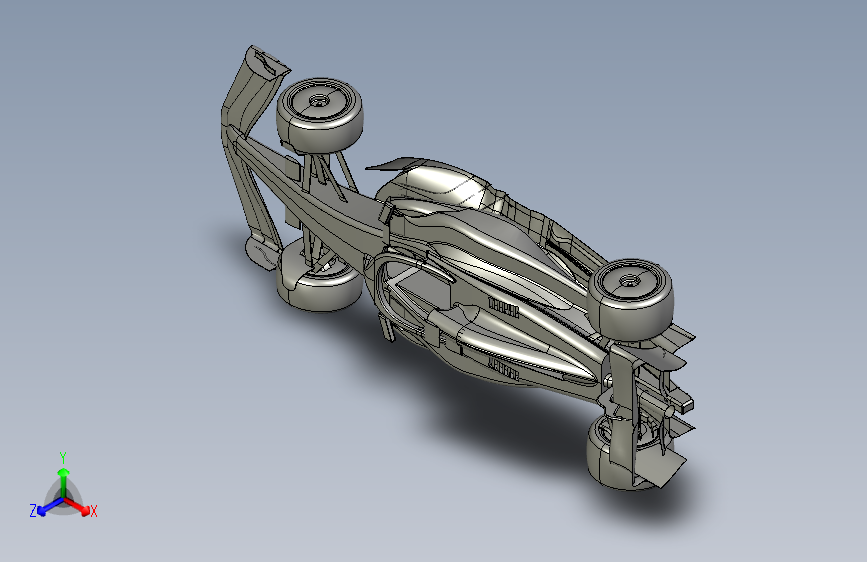Click the green Y axis arrow of the triad

(x=64, y=483)
